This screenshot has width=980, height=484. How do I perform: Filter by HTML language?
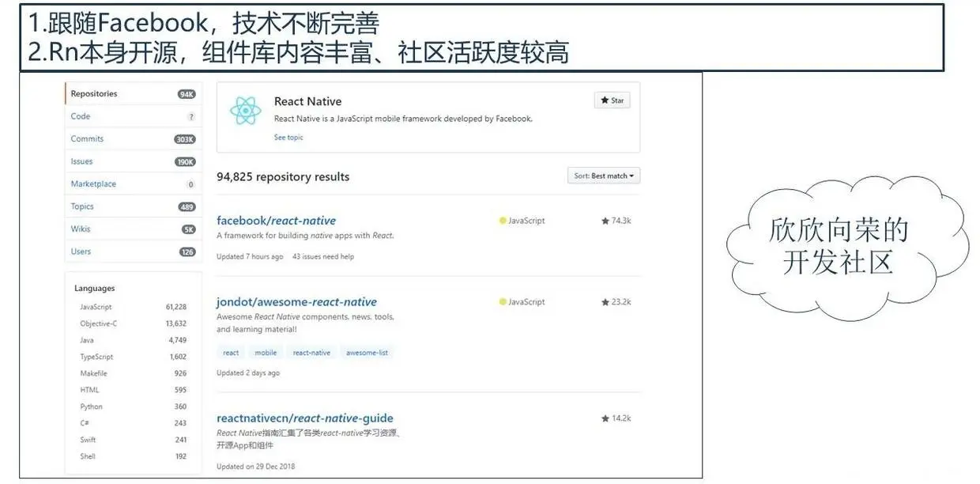point(133,390)
